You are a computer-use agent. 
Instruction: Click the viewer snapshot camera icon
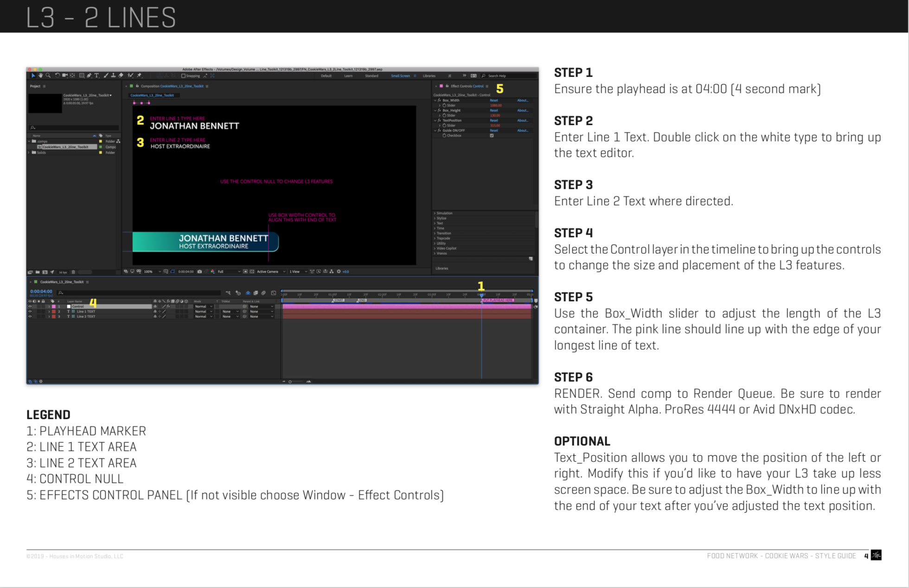pos(199,272)
